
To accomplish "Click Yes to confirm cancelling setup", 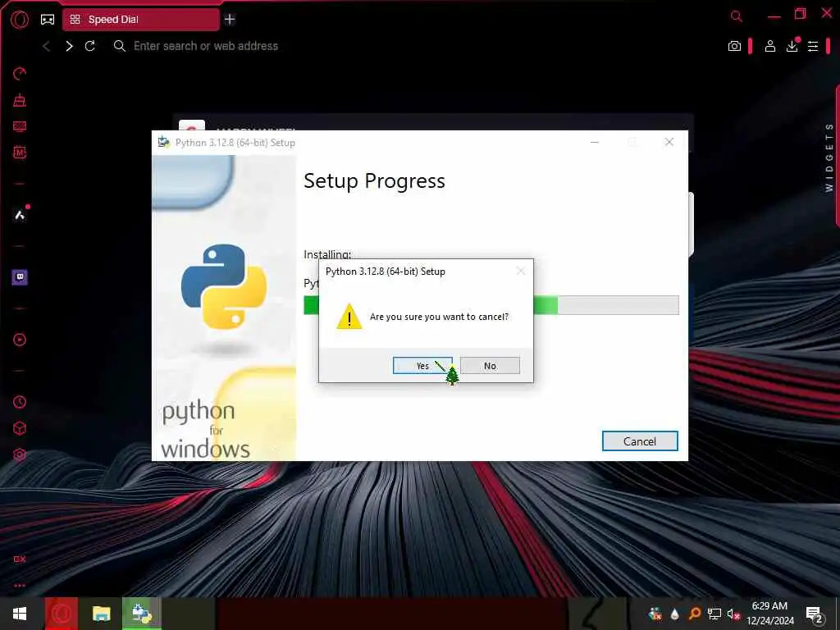I will click(x=422, y=365).
